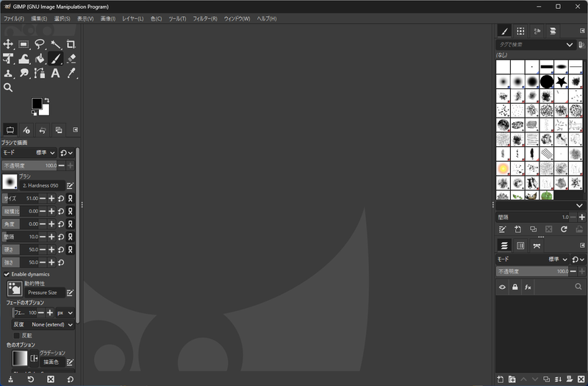Create a new layer
The width and height of the screenshot is (588, 386).
click(501, 379)
